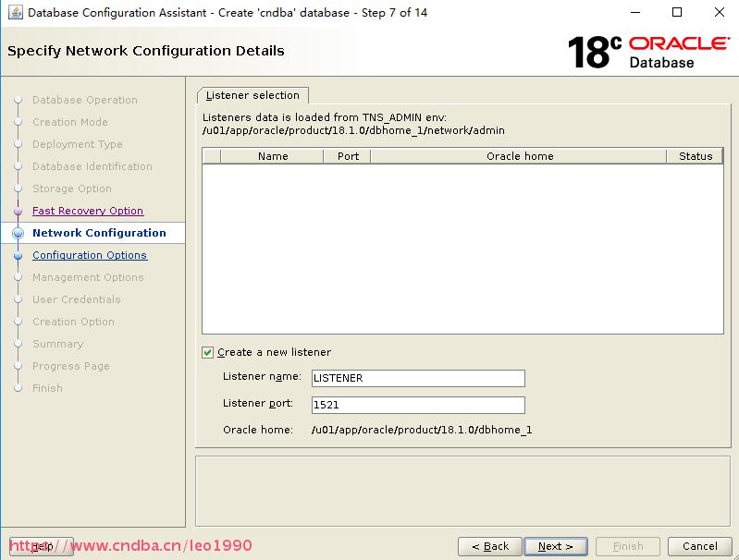This screenshot has height=560, width=739.
Task: Minimize the Database Configuration Assistant window
Action: coord(635,12)
